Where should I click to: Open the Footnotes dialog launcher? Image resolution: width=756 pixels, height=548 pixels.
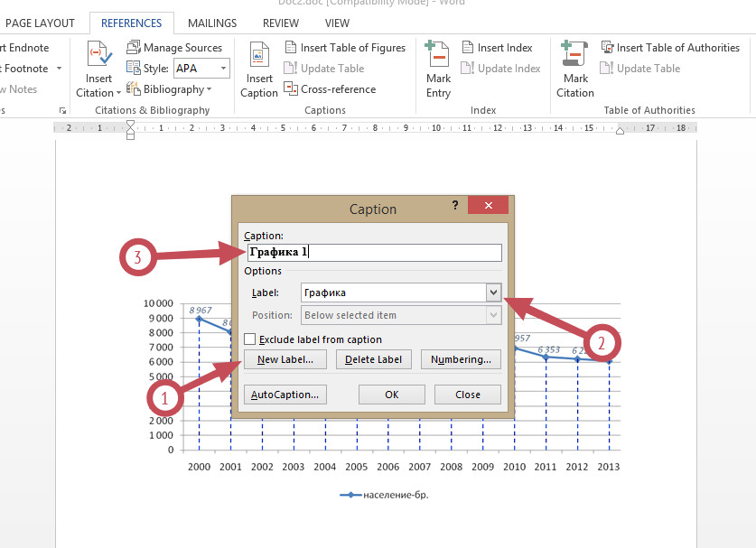62,111
